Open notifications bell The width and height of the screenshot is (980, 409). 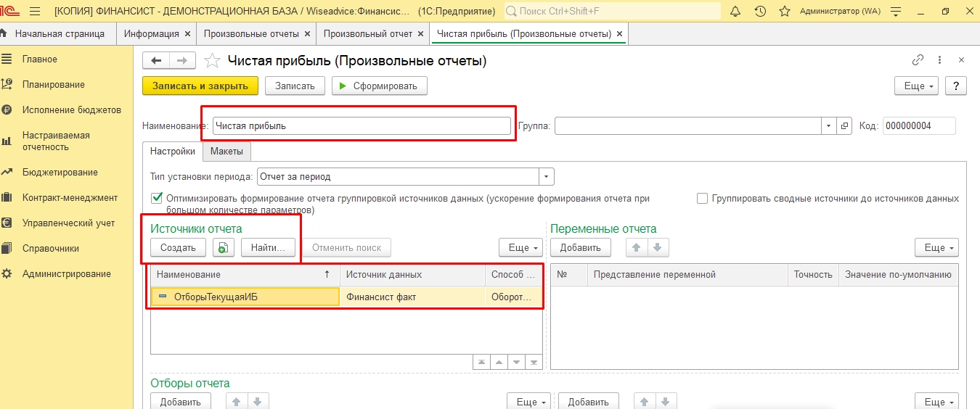click(735, 12)
